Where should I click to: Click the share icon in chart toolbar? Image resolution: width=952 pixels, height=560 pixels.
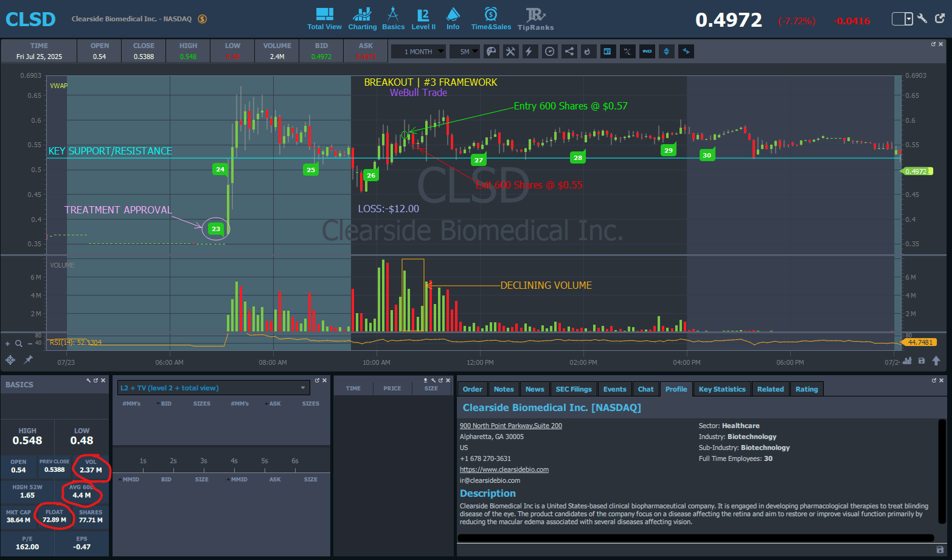[x=569, y=52]
